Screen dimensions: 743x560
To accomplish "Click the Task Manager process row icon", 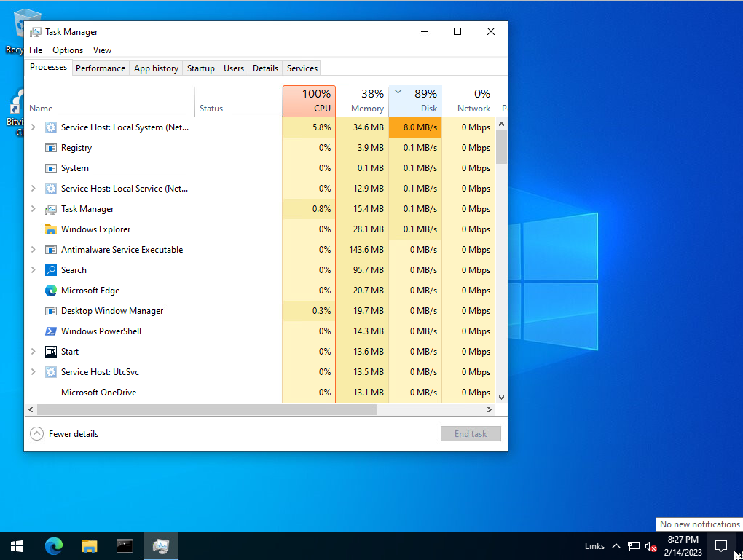I will [x=51, y=209].
